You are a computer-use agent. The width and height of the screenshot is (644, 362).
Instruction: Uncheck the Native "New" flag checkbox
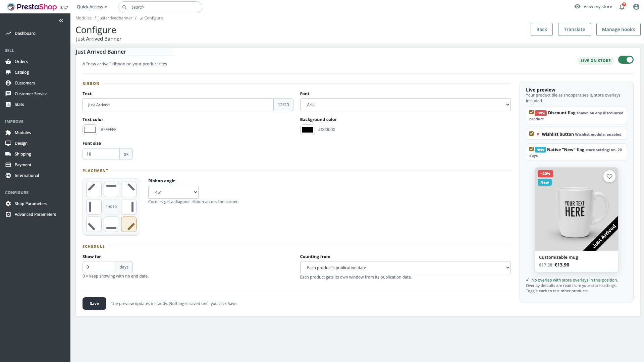click(531, 149)
